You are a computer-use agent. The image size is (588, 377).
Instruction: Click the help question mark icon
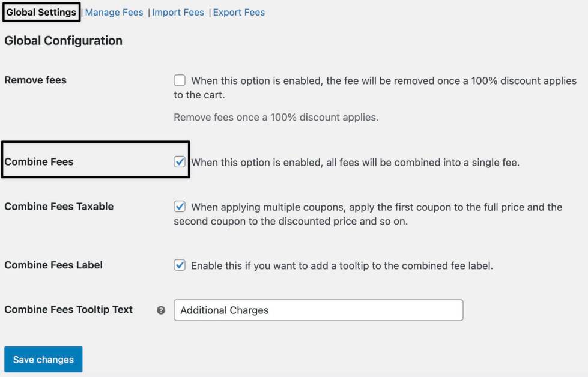pyautogui.click(x=161, y=310)
